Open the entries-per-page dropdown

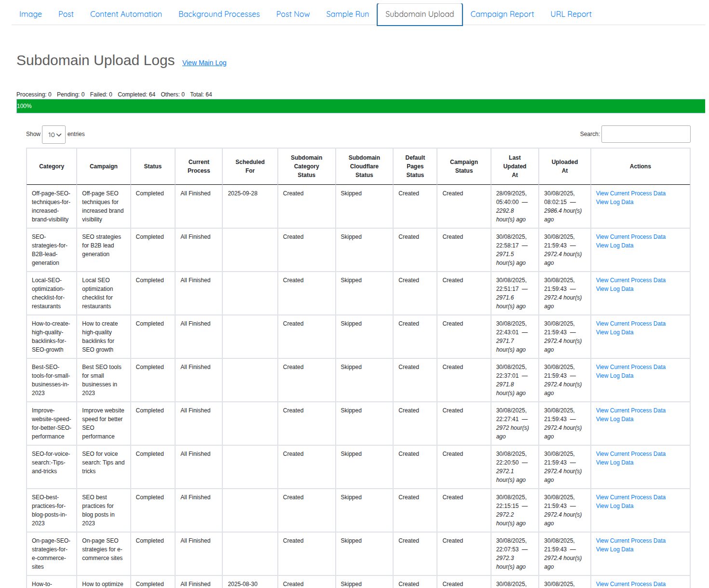click(x=54, y=135)
